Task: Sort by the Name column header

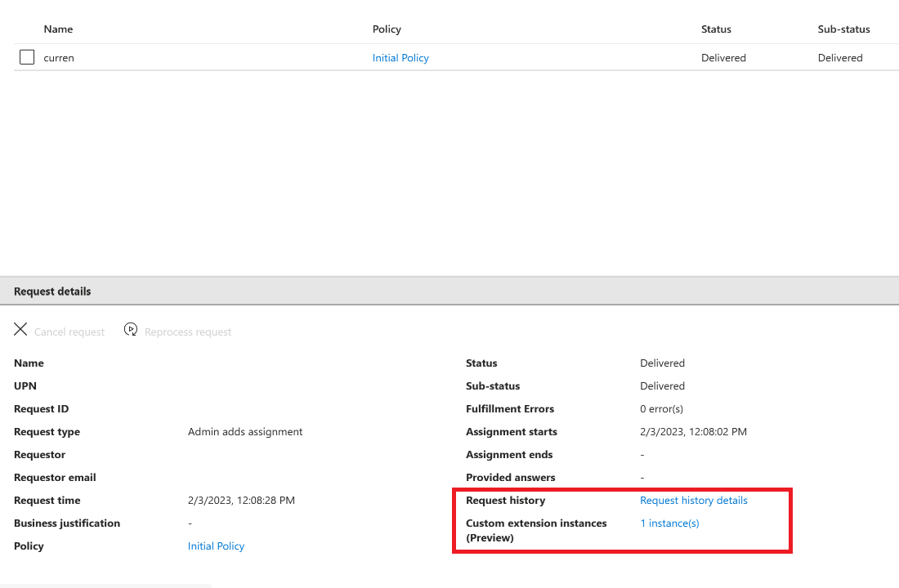Action: tap(58, 29)
